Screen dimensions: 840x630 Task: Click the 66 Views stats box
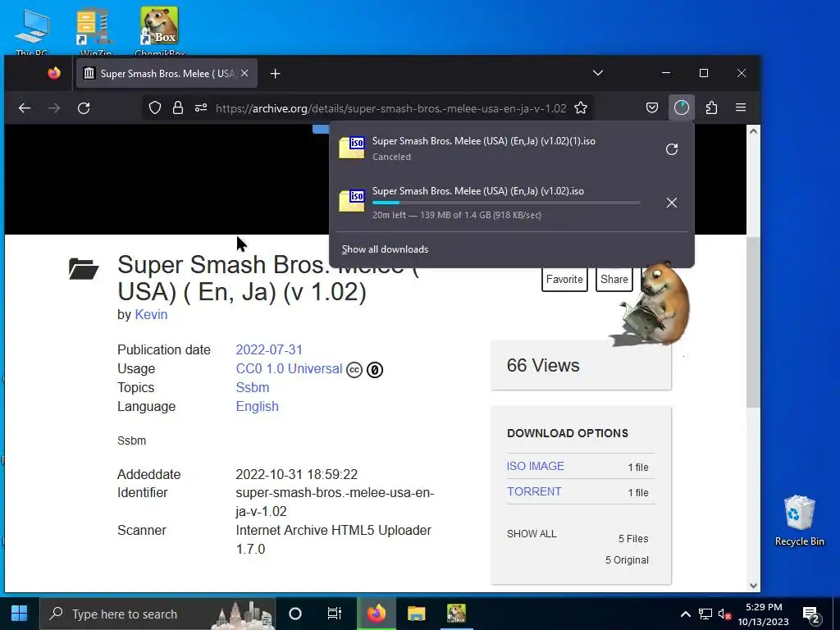[581, 365]
